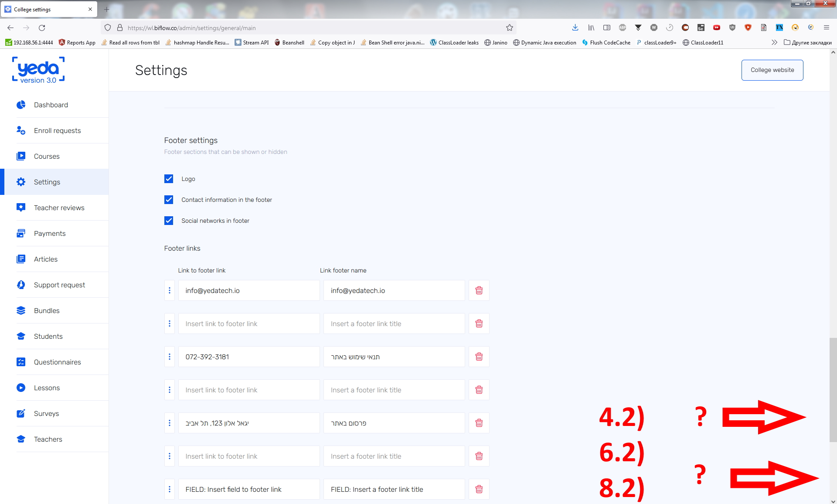Viewport: 837px width, 504px height.
Task: Open the Dashboard pie chart icon
Action: (x=21, y=105)
